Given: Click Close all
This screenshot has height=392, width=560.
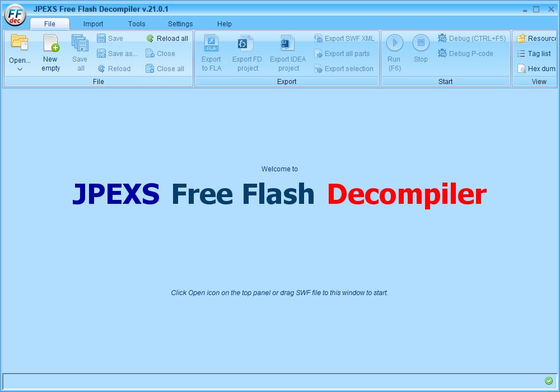Looking at the screenshot, I should click(x=165, y=68).
